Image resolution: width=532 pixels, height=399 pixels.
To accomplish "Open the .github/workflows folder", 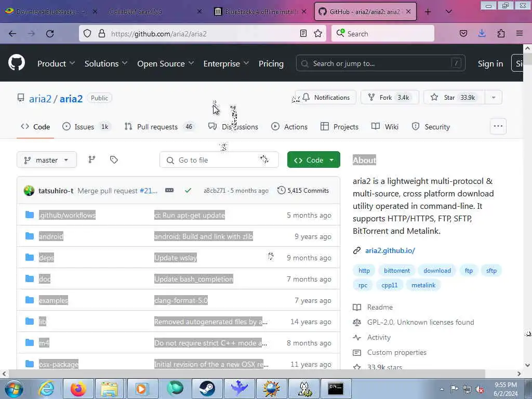I will pyautogui.click(x=67, y=215).
